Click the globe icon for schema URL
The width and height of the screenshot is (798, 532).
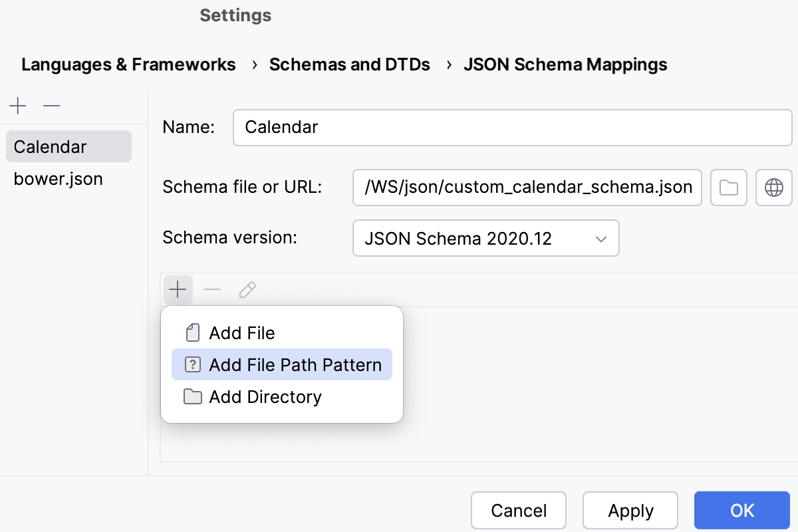click(x=773, y=188)
